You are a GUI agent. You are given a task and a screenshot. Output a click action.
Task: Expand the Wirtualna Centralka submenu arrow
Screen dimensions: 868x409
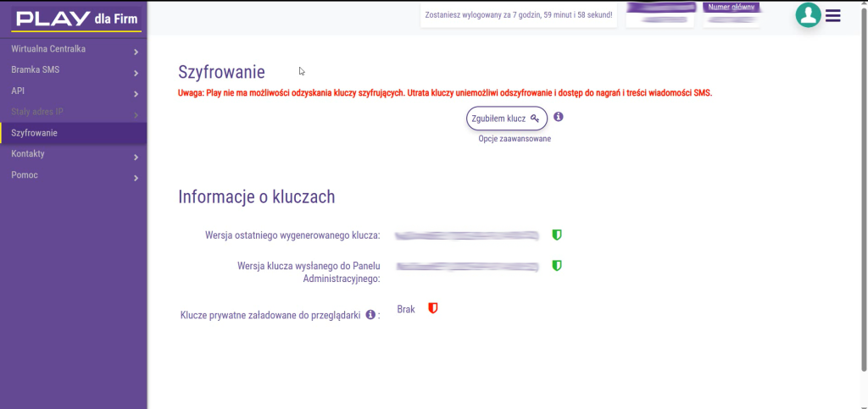136,53
